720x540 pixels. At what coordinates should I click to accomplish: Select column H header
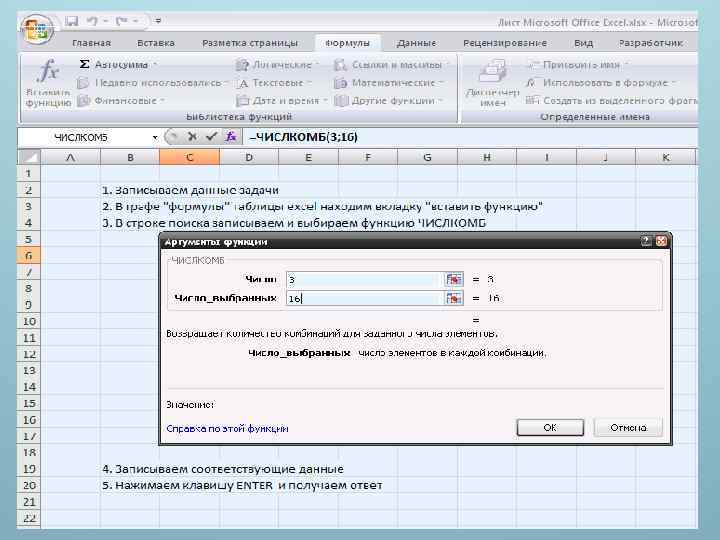point(487,158)
